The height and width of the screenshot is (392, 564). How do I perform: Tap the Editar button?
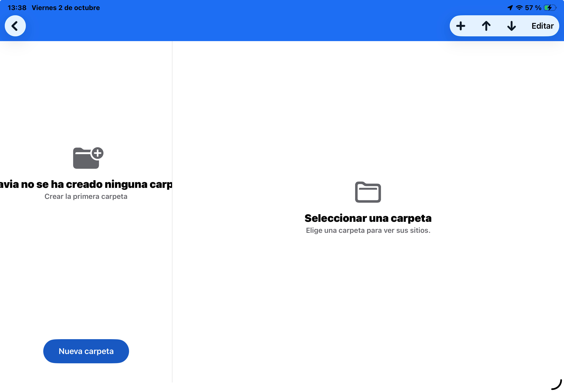click(x=542, y=26)
